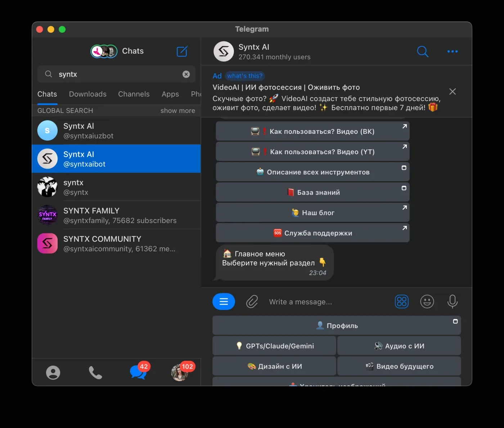Screen dimensions: 504x428
Task: Select Syntx AI @syntxaibot chat
Action: click(116, 159)
